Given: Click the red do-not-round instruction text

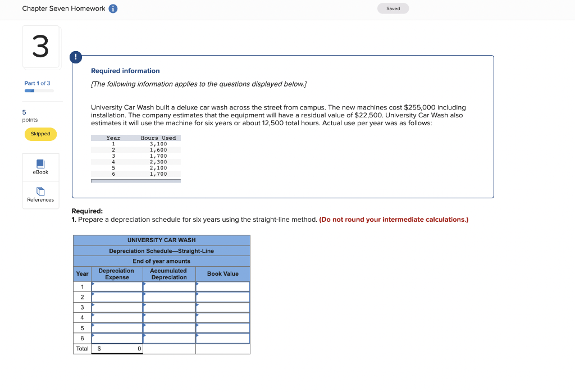Looking at the screenshot, I should coord(394,220).
